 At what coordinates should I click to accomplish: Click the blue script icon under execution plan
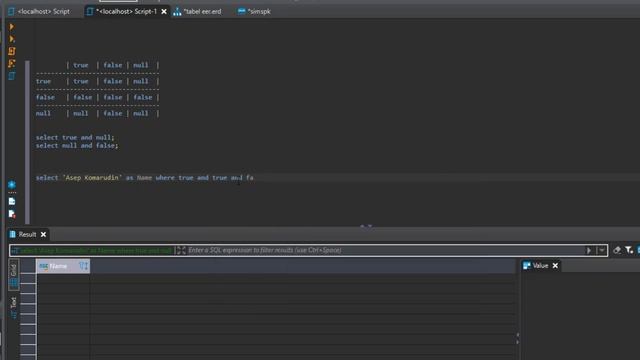point(11,76)
